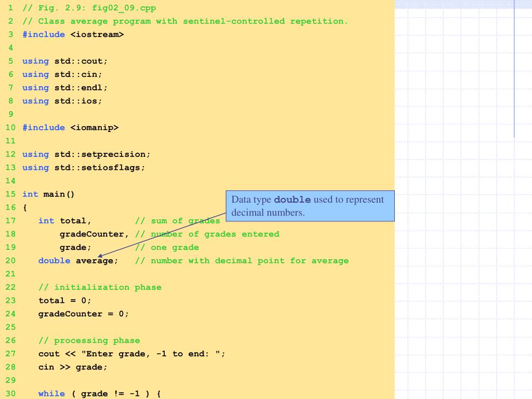Image resolution: width=532 pixels, height=399 pixels.
Task: Select 'using std::cin;' line
Action: (x=62, y=74)
